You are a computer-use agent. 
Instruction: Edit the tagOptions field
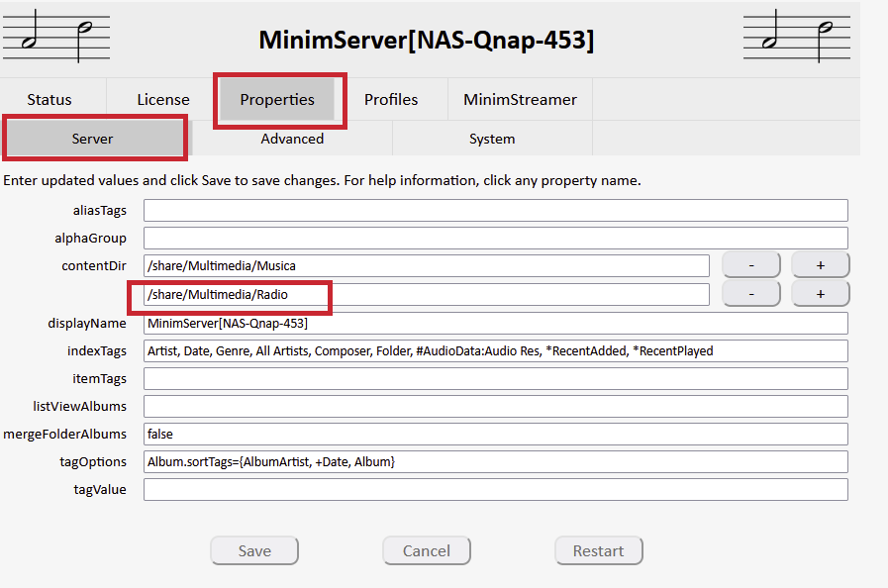click(496, 461)
